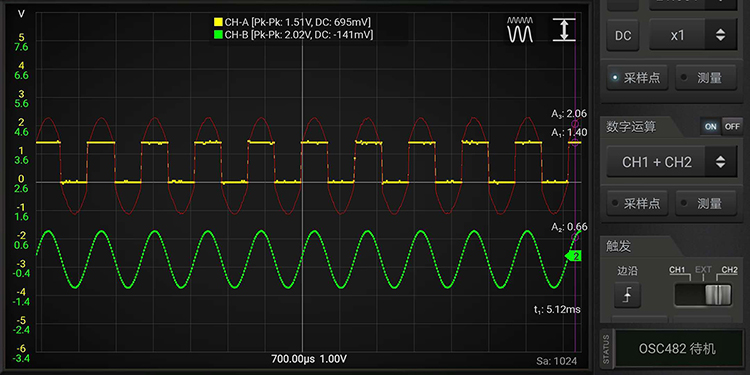Image resolution: width=750 pixels, height=375 pixels.
Task: Click the DC coupling button
Action: click(x=623, y=36)
